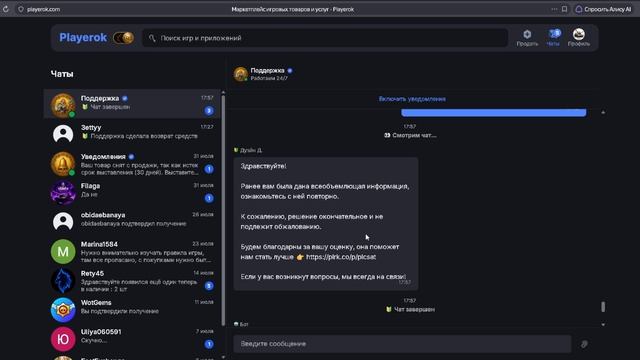Reload the page in browser toolbar
The image size is (640, 360).
point(6,9)
